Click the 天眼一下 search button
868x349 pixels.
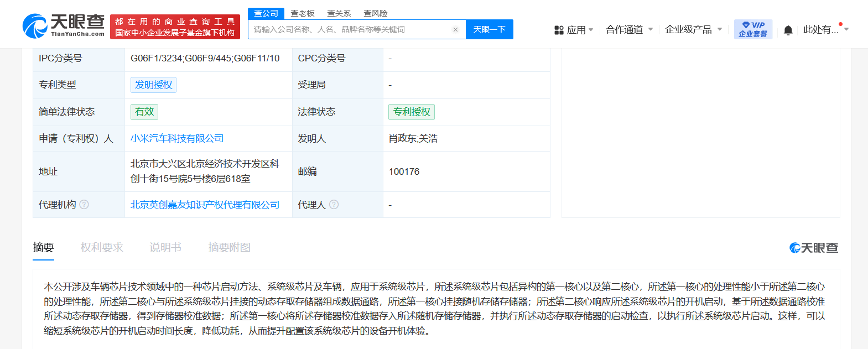pos(490,29)
